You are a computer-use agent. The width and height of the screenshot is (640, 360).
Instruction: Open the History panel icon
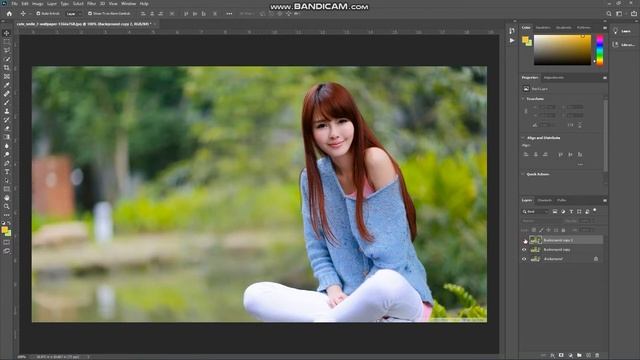click(512, 31)
